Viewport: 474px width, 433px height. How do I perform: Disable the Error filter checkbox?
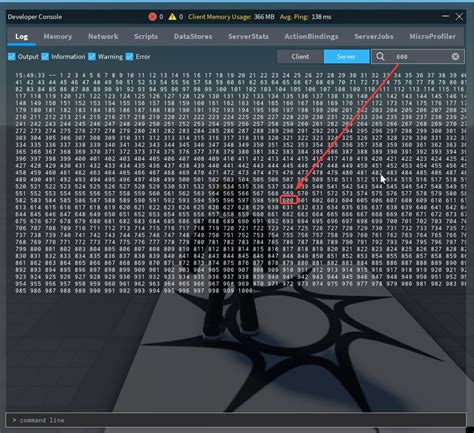tap(129, 56)
